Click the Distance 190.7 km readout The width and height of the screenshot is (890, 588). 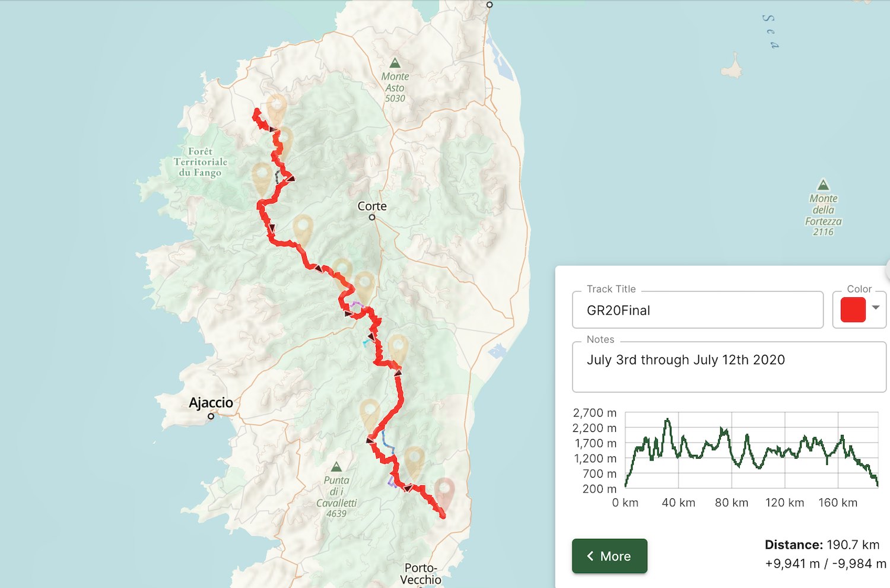[x=822, y=545]
